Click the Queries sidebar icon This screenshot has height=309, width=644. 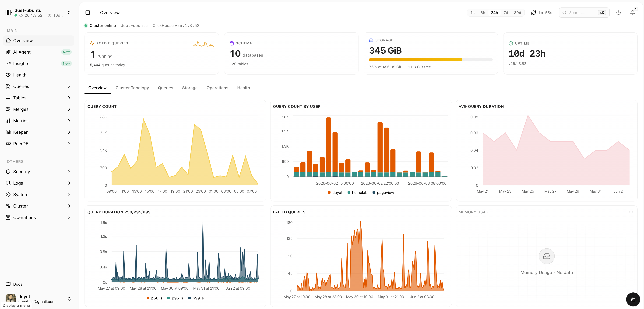pyautogui.click(x=8, y=86)
